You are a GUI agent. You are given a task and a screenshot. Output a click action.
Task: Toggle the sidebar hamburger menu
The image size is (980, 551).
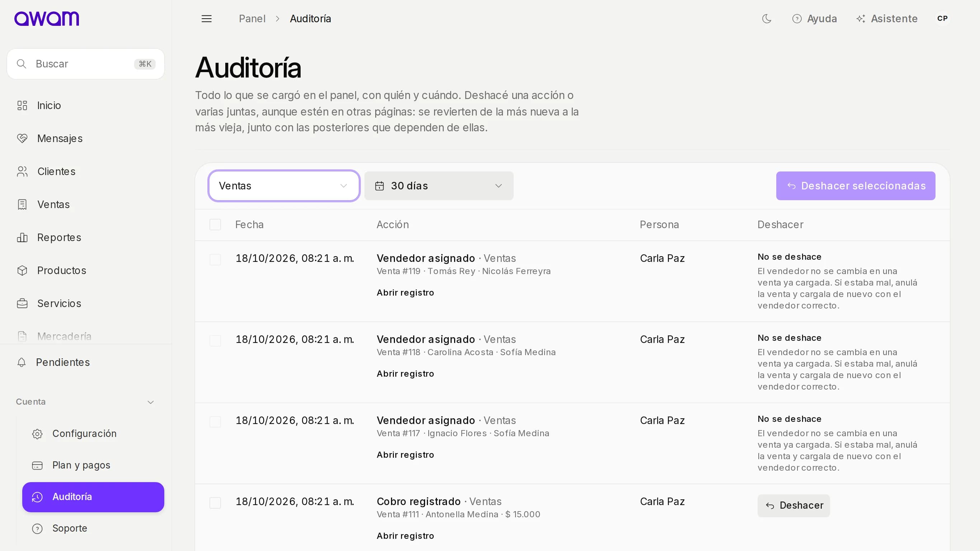[207, 19]
